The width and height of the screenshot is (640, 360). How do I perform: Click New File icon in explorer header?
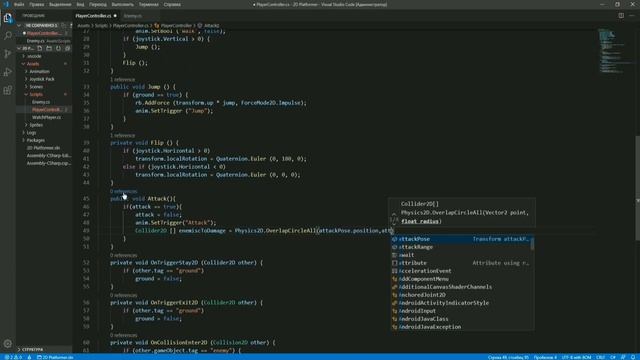point(40,48)
